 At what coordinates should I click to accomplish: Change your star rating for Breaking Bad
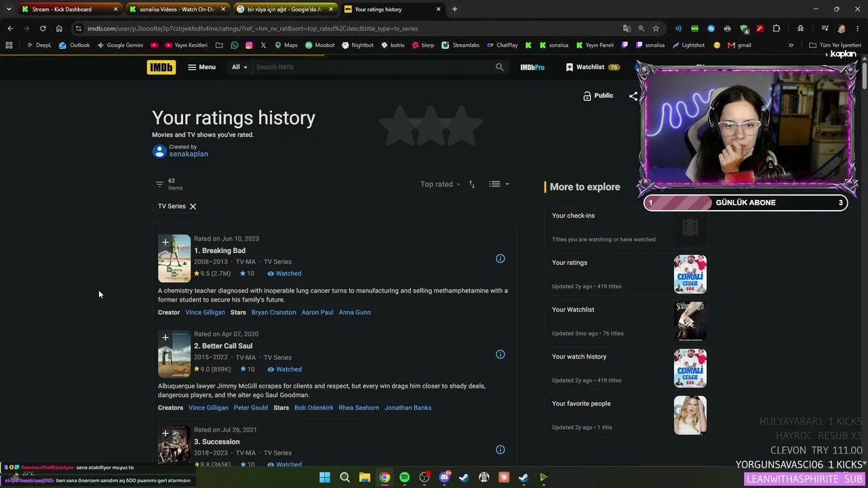tap(247, 274)
